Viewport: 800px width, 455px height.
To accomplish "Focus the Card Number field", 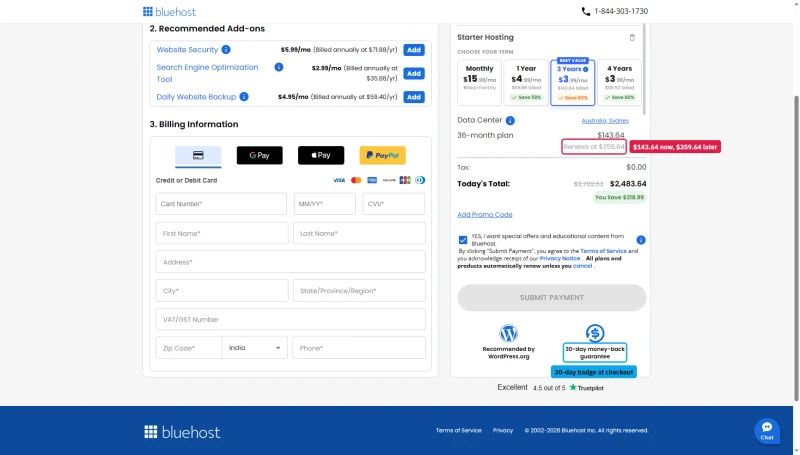I will click(221, 204).
